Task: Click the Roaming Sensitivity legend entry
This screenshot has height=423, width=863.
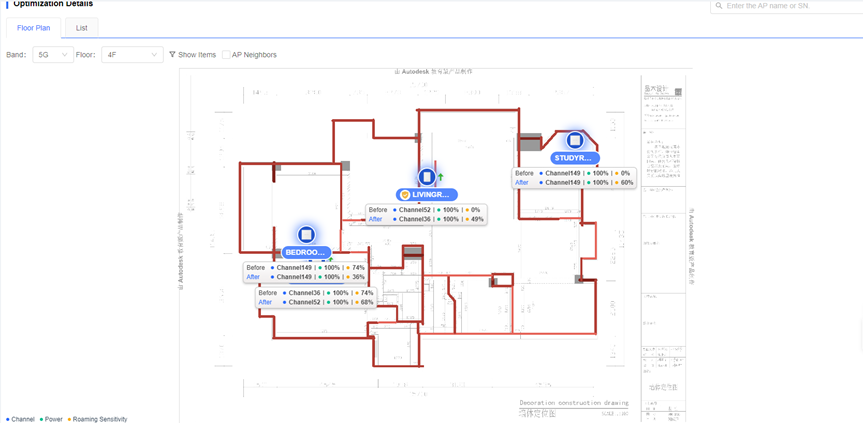Action: point(98,419)
